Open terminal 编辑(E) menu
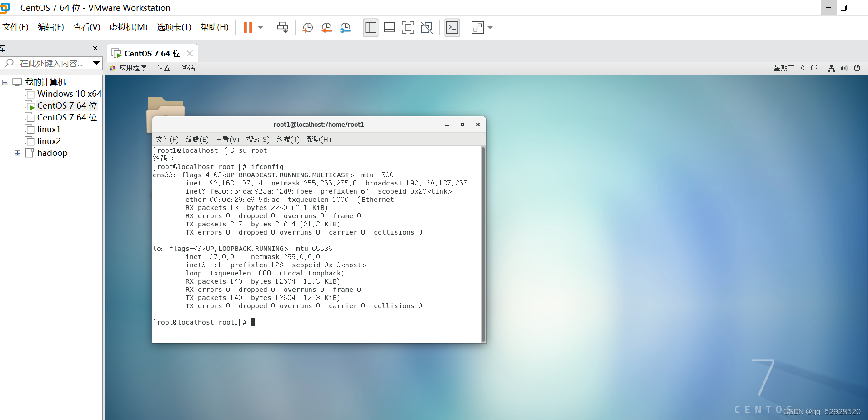868x420 pixels. point(197,140)
